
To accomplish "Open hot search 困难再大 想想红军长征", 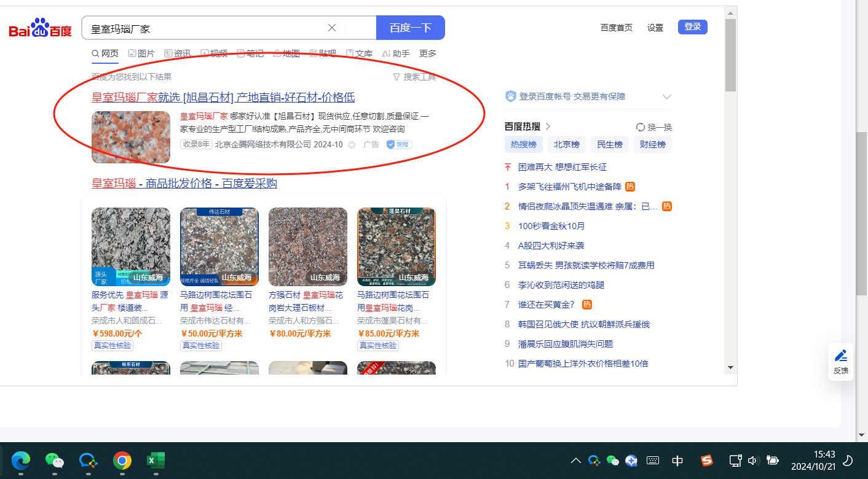I will (x=562, y=167).
